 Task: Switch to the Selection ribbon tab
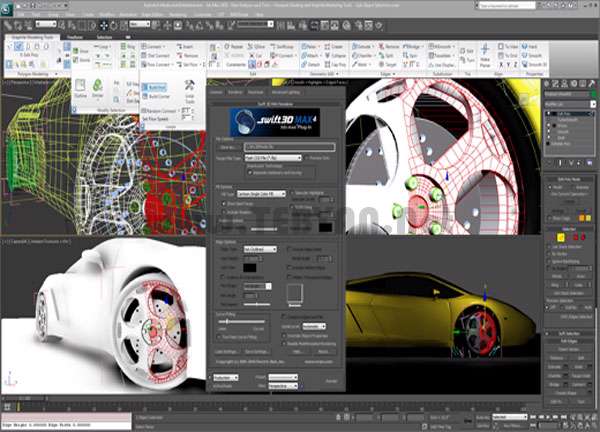pos(104,37)
